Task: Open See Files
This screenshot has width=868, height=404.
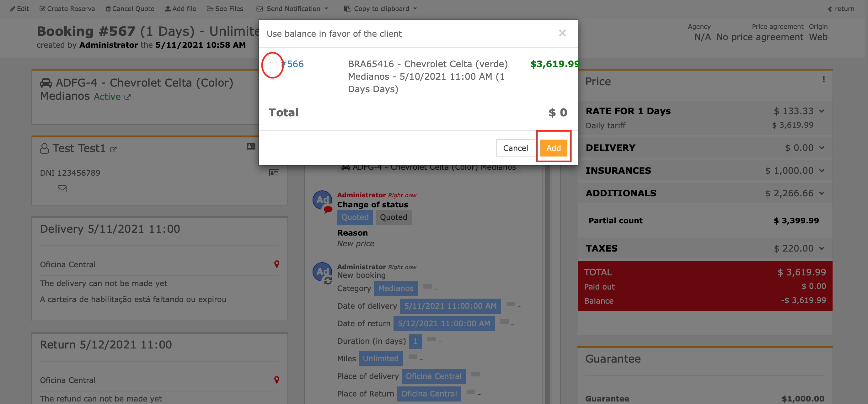Action: 225,8
